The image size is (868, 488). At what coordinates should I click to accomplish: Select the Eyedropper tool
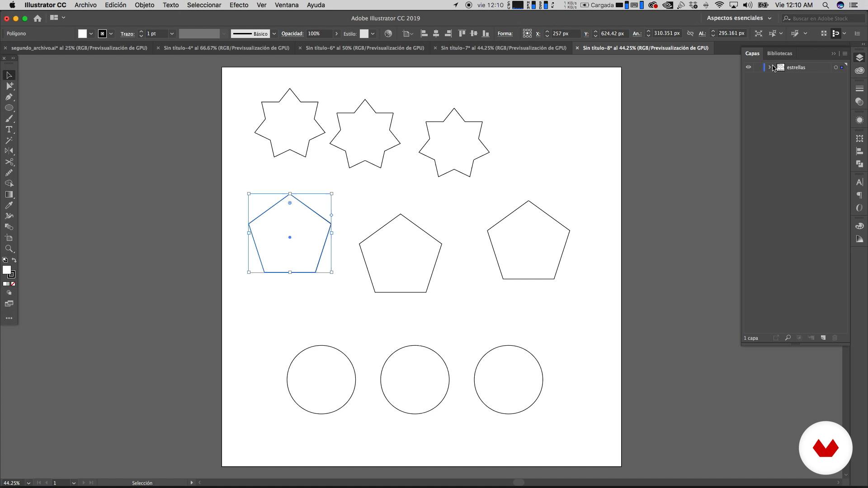pyautogui.click(x=9, y=205)
